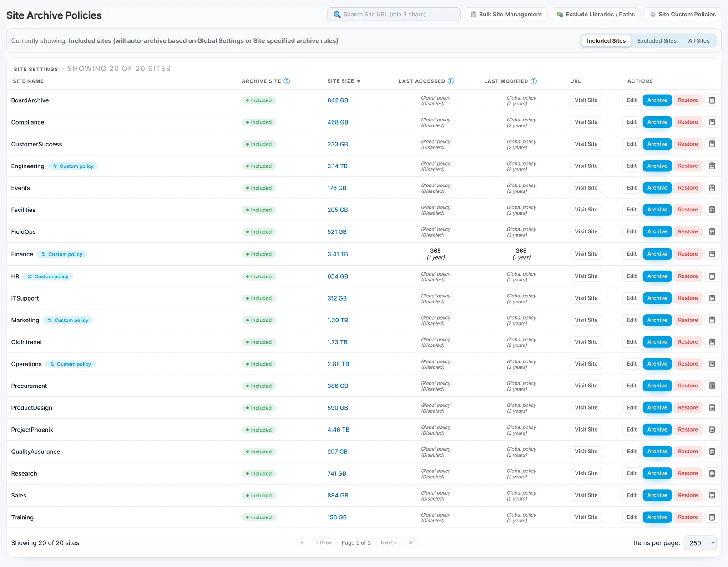This screenshot has height=567, width=728.
Task: Open details icon for Sales row
Action: coord(712,495)
